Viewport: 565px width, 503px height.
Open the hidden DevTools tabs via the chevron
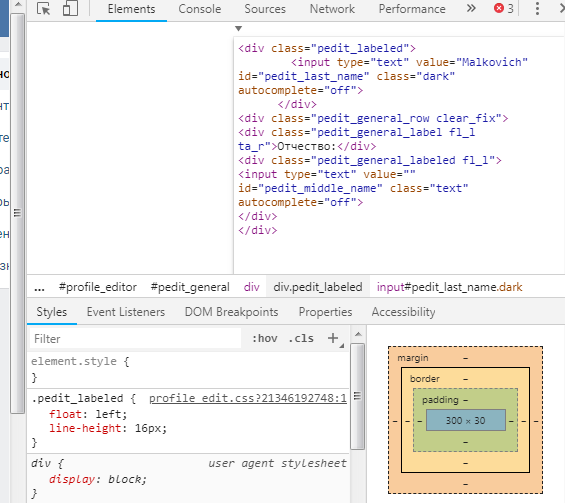point(471,8)
